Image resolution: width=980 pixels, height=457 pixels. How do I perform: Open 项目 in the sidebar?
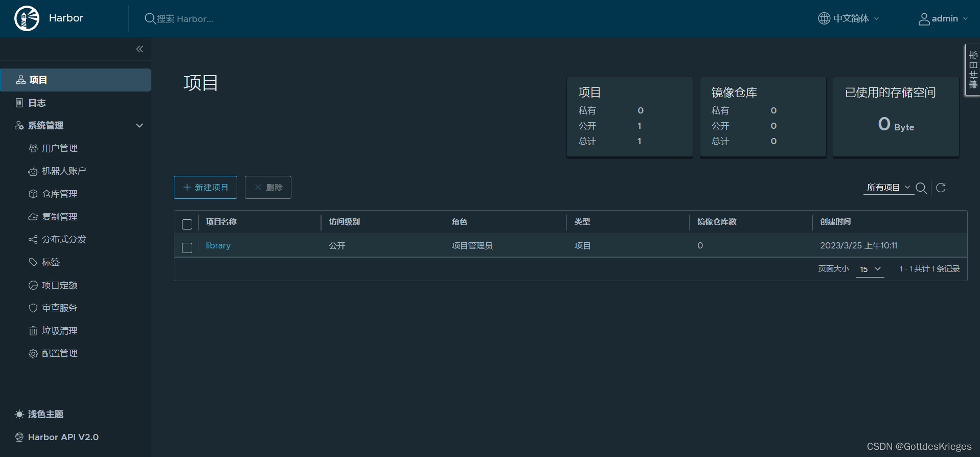(x=76, y=80)
